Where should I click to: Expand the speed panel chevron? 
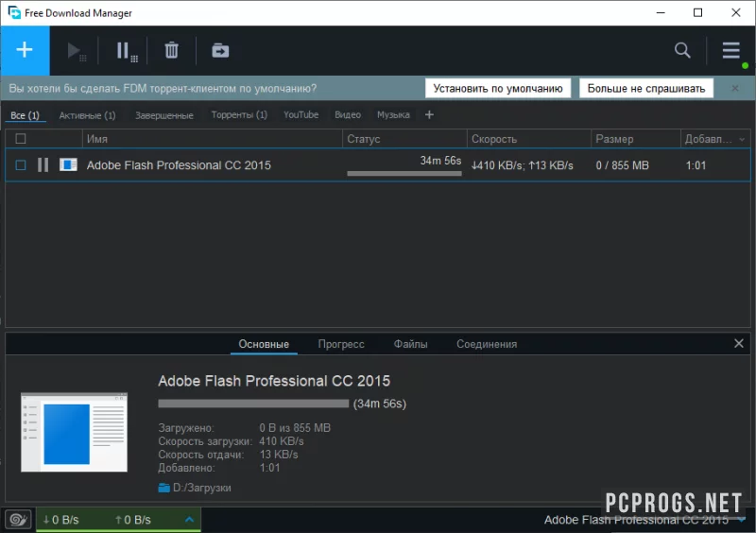(190, 520)
